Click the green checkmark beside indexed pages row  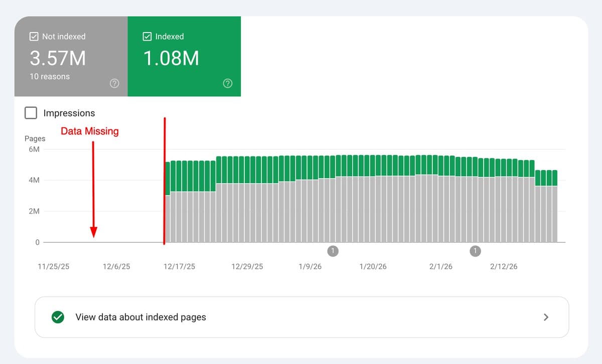pyautogui.click(x=57, y=317)
